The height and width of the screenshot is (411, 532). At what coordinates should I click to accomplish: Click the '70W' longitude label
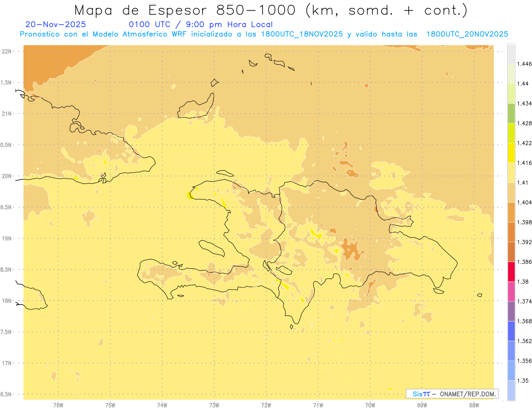coord(370,405)
